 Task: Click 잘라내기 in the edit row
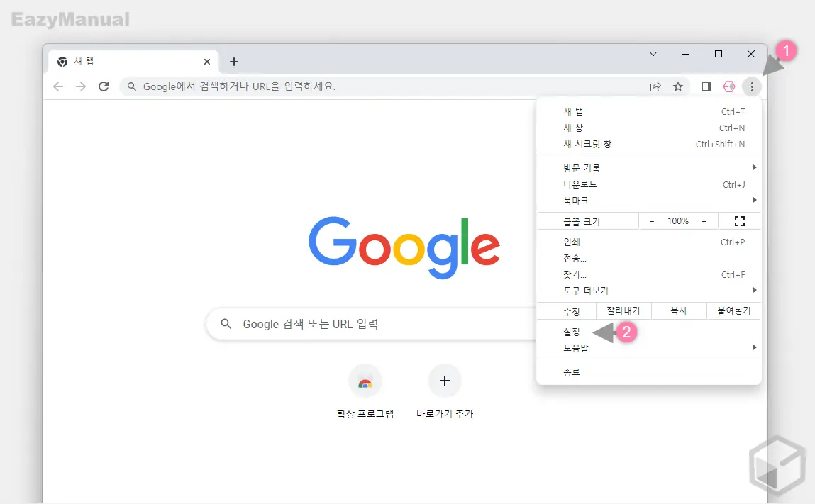(x=623, y=310)
